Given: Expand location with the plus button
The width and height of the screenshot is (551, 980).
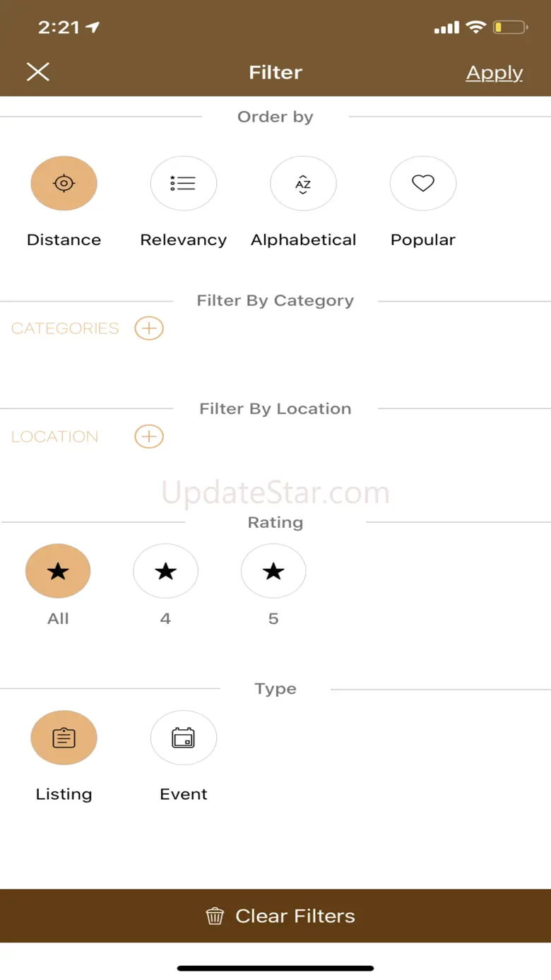Looking at the screenshot, I should 149,437.
